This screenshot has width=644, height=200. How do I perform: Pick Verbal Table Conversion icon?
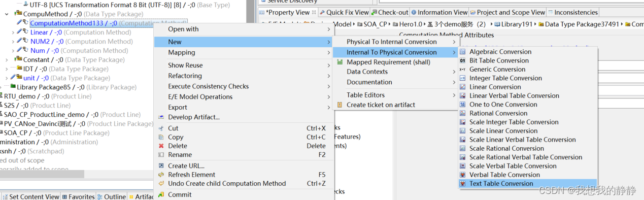click(462, 175)
